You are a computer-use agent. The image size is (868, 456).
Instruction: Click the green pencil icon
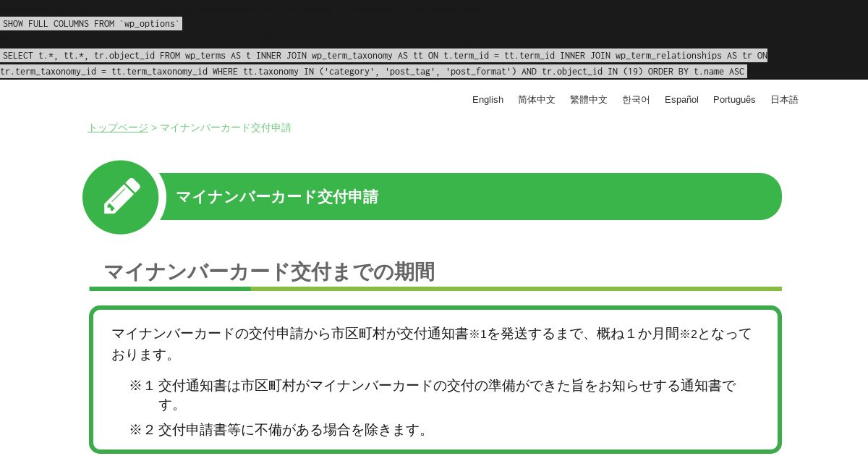[121, 197]
